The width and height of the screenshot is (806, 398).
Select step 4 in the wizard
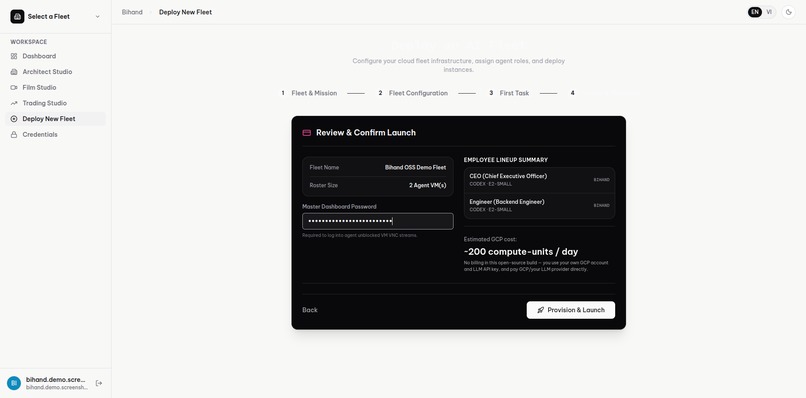[x=572, y=93]
